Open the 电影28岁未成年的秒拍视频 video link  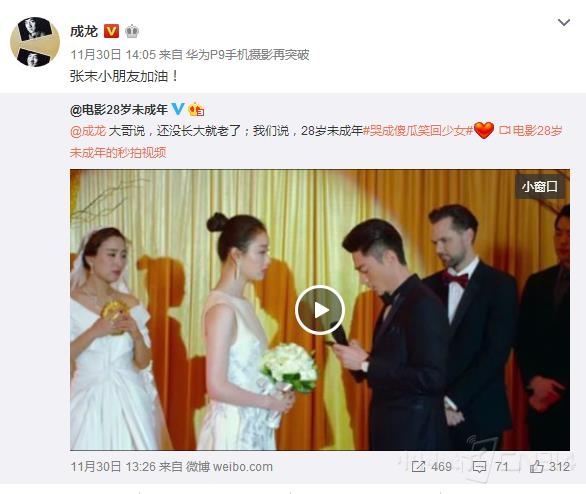(x=316, y=141)
